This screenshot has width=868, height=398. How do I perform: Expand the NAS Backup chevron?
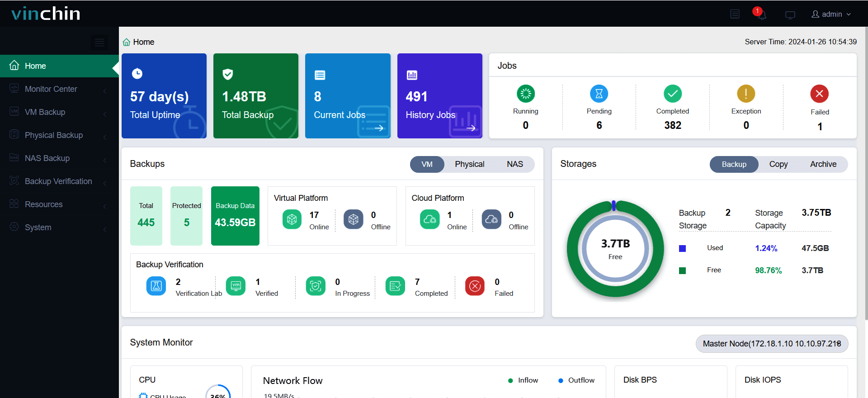[x=105, y=160]
